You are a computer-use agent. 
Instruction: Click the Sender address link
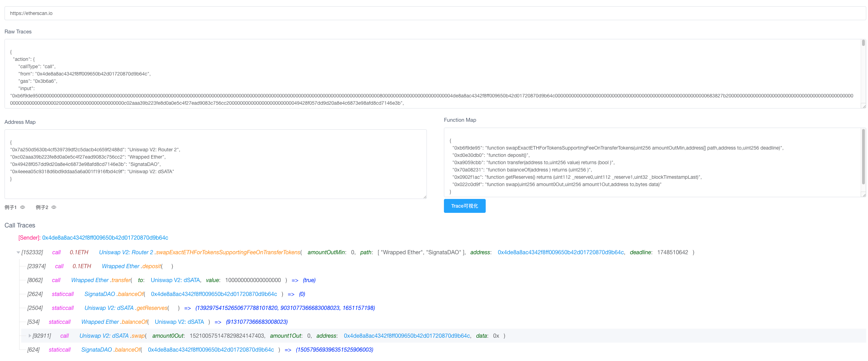(105, 238)
